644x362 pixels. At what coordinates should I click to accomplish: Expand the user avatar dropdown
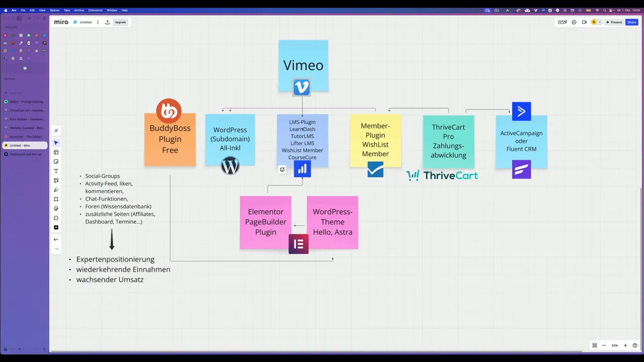599,22
